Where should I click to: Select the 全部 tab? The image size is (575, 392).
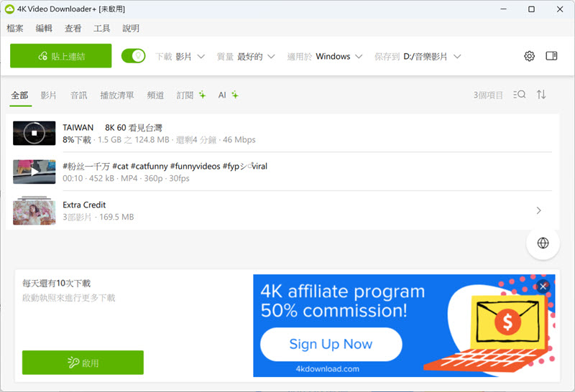tap(20, 95)
